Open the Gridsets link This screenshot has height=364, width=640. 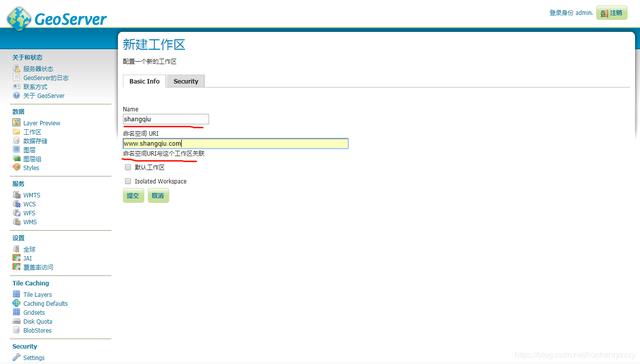(34, 313)
